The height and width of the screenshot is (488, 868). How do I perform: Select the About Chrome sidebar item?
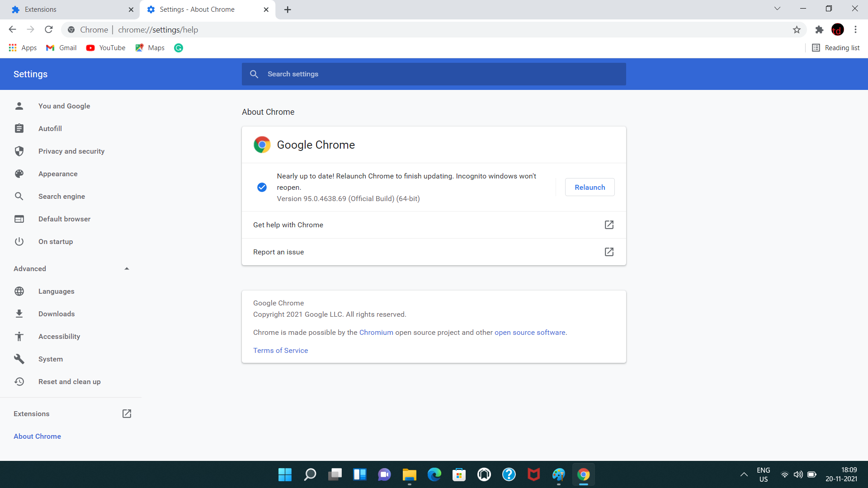37,436
